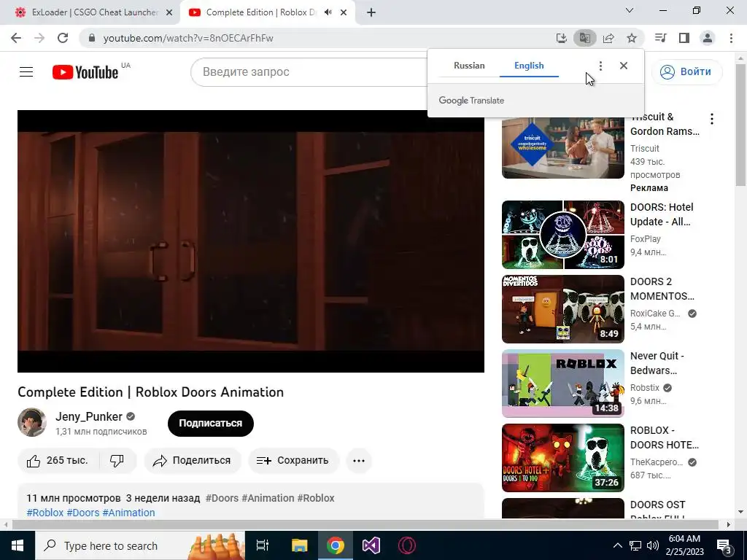747x560 pixels.
Task: Click the #Animation blue hashtag link
Action: [128, 513]
